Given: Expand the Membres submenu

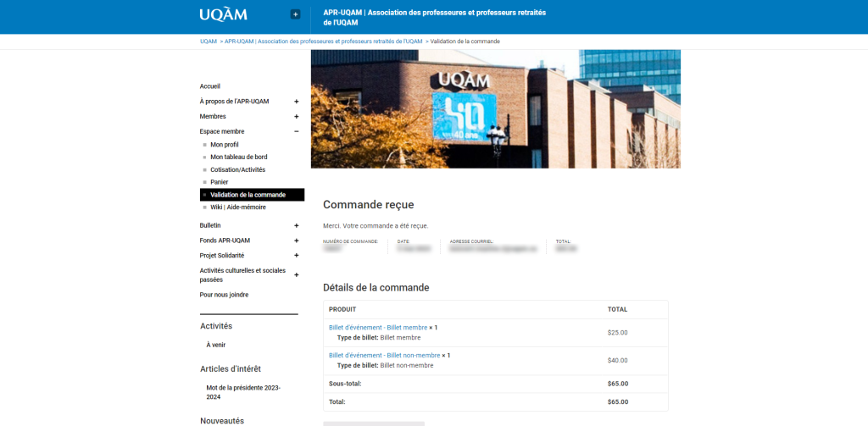Looking at the screenshot, I should (x=296, y=117).
